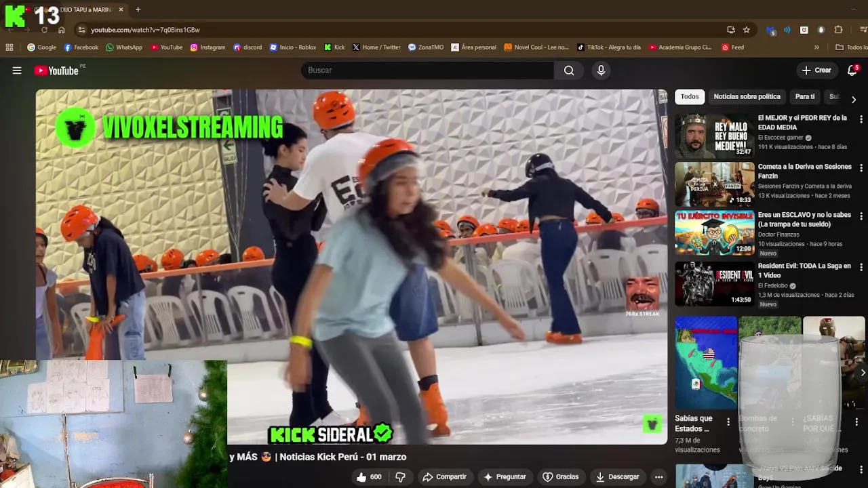868x488 pixels.
Task: Open Resident Evil 1:43:50 video thumbnail
Action: click(714, 284)
